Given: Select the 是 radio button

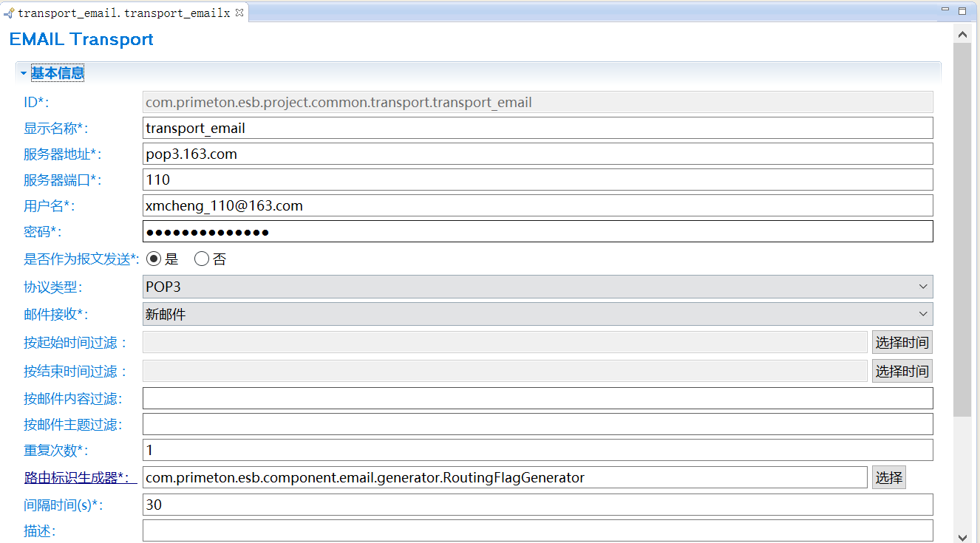Looking at the screenshot, I should [x=154, y=259].
